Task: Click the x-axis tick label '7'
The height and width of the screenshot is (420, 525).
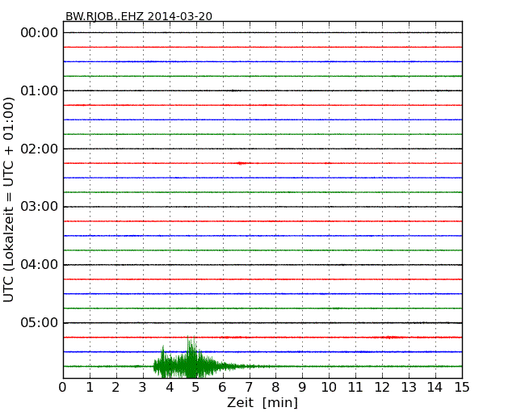Action: coord(249,388)
